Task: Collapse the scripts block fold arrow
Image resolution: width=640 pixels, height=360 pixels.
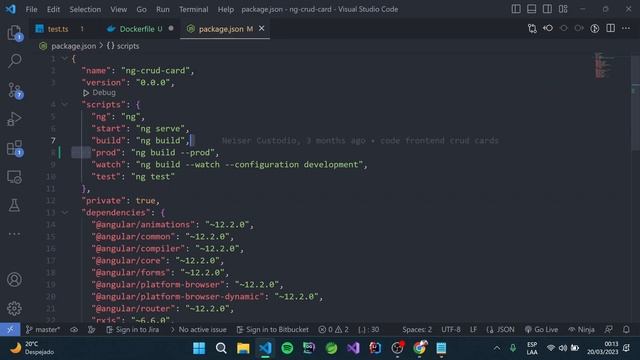Action: coord(64,104)
